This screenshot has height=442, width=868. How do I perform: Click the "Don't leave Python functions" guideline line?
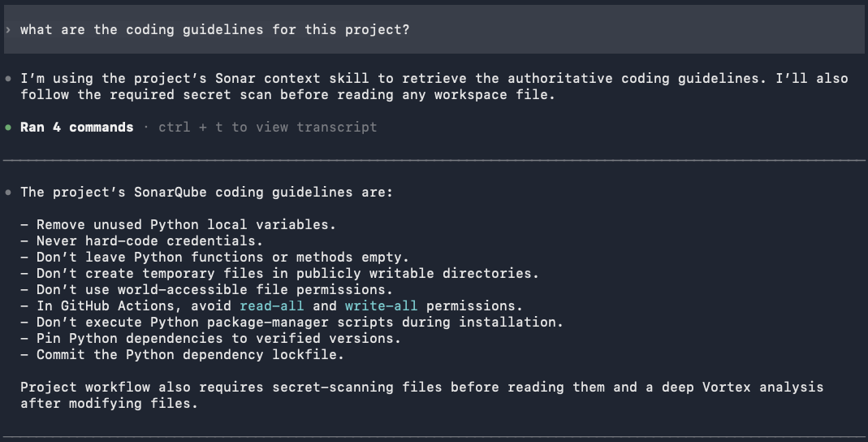tap(215, 258)
